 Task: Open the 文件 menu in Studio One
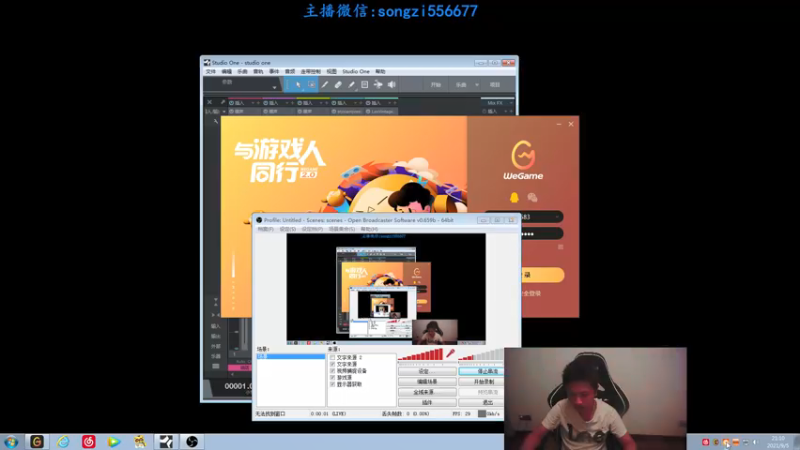[211, 72]
